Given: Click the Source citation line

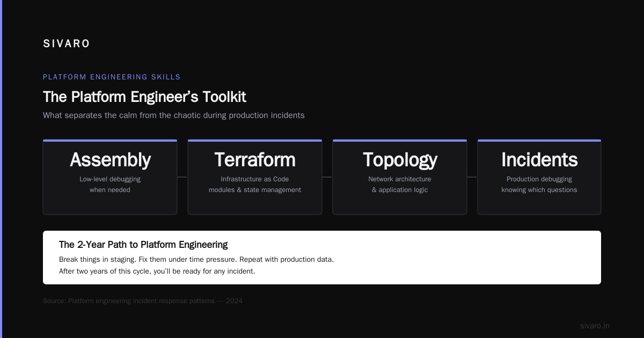Looking at the screenshot, I should pos(143,301).
